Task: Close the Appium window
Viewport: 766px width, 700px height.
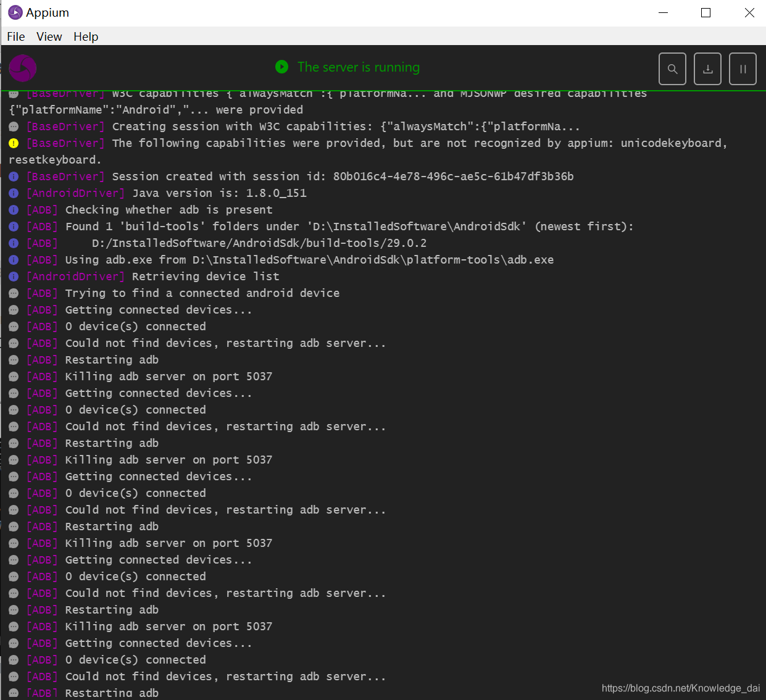Action: point(749,12)
